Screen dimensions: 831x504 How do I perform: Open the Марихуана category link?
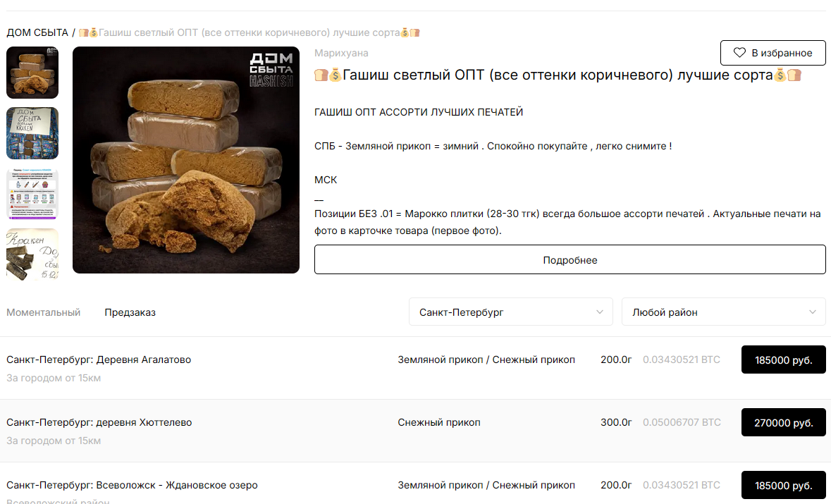341,53
